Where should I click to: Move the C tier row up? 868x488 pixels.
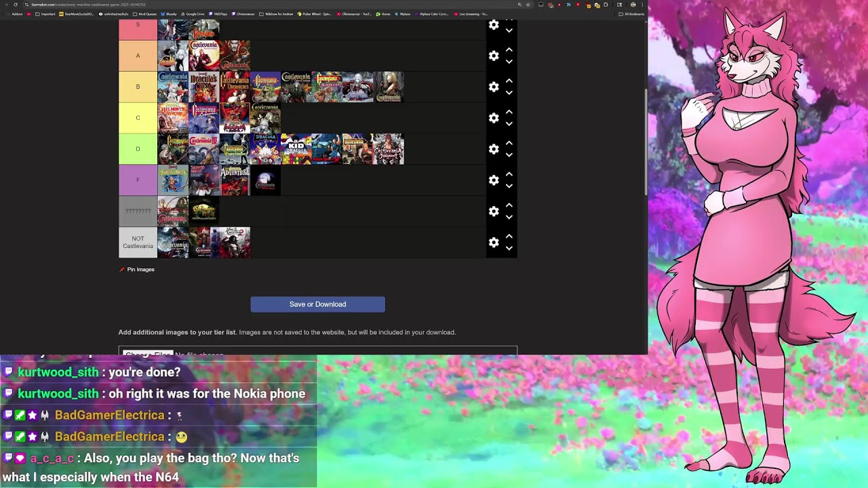[509, 112]
